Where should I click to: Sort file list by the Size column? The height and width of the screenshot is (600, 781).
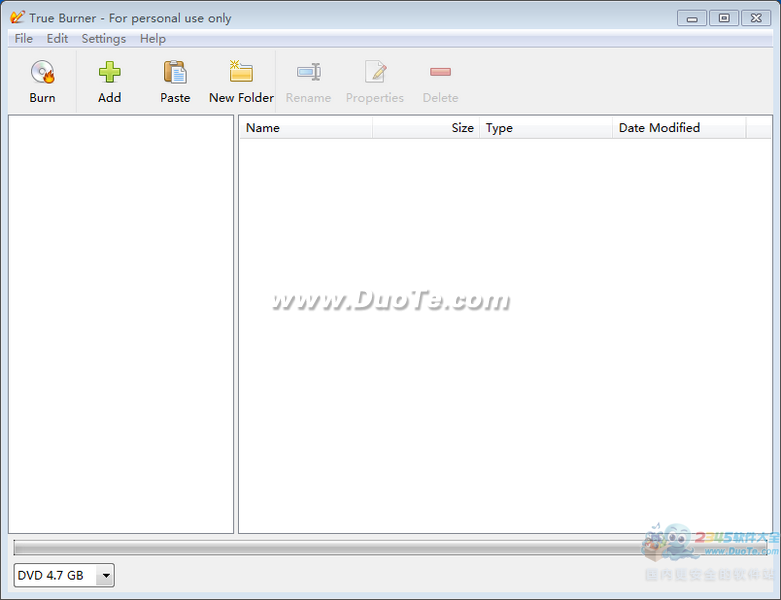(x=426, y=128)
